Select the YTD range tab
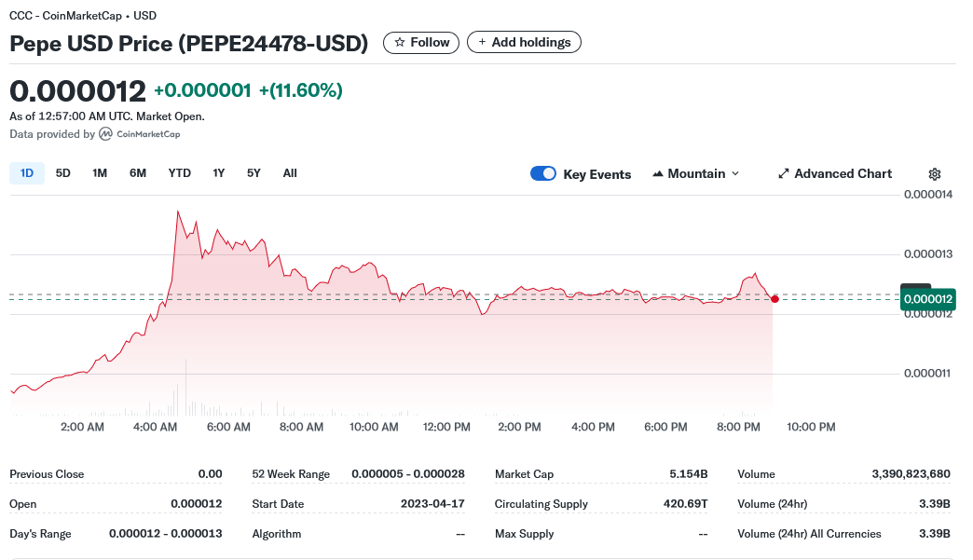Screen dimensions: 973x560 (x=179, y=173)
